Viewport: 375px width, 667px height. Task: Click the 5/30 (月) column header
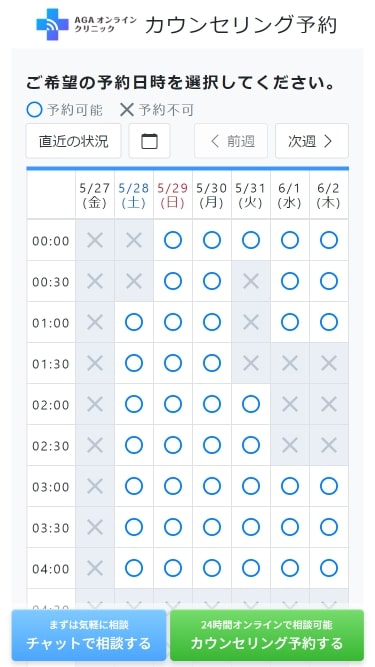pos(212,196)
